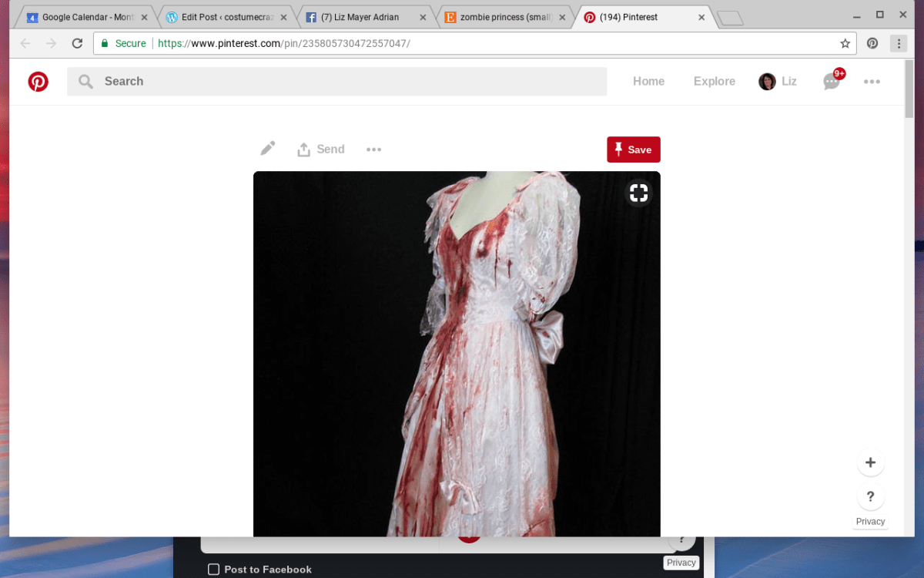
Task: Send this pin to someone
Action: coord(321,150)
